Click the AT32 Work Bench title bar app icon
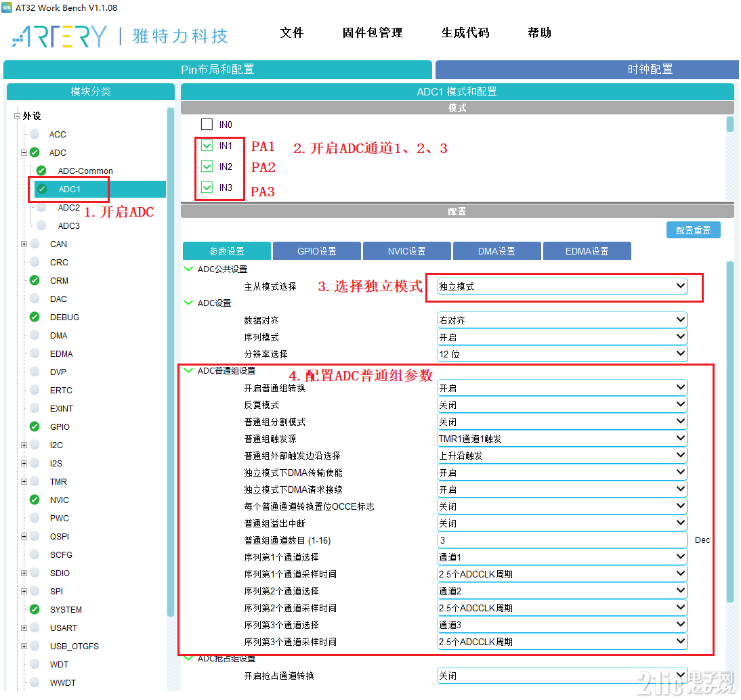741x700 pixels. point(7,7)
